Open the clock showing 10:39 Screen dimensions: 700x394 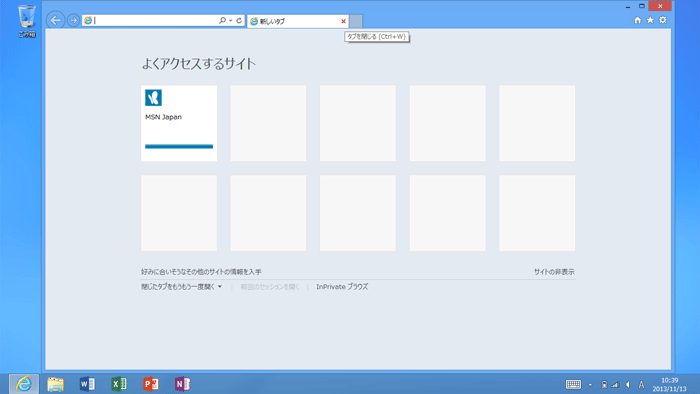tap(670, 384)
